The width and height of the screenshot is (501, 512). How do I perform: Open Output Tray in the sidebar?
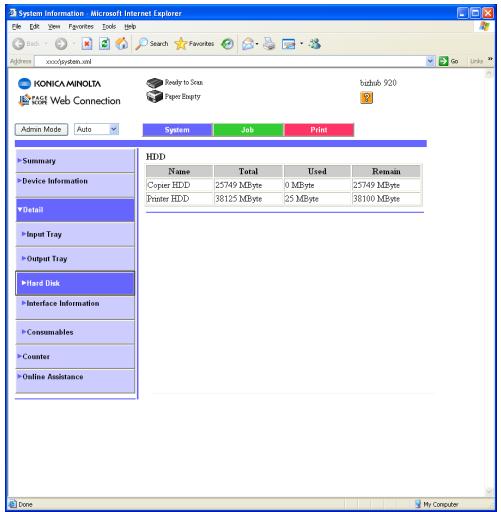pos(75,259)
